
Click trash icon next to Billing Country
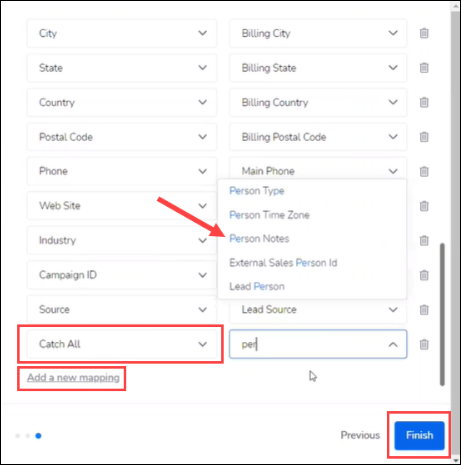coord(424,102)
